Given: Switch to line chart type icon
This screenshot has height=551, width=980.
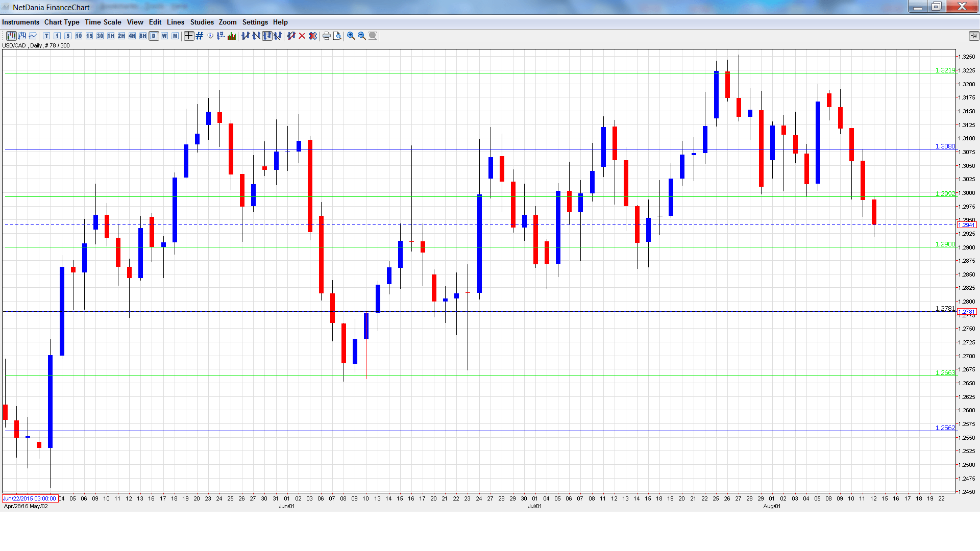Looking at the screenshot, I should [33, 36].
